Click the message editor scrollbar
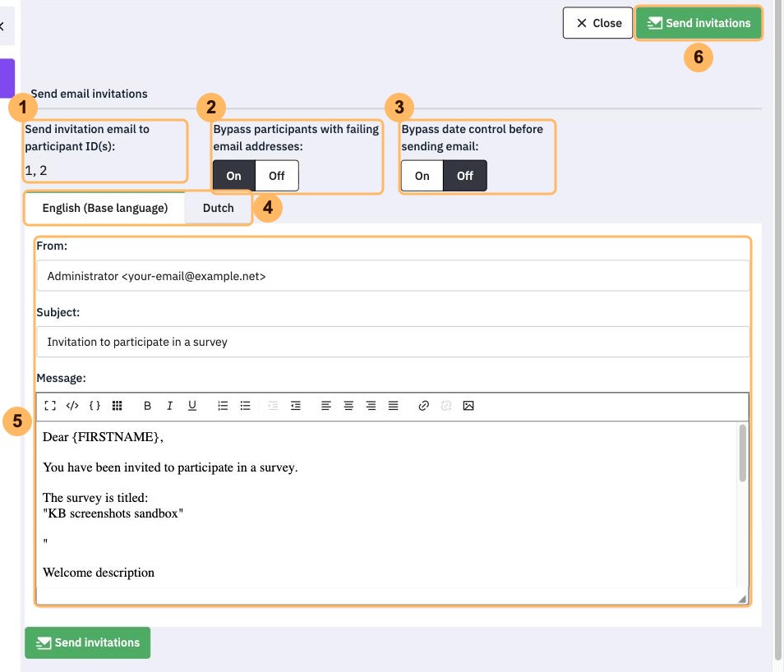 (743, 453)
